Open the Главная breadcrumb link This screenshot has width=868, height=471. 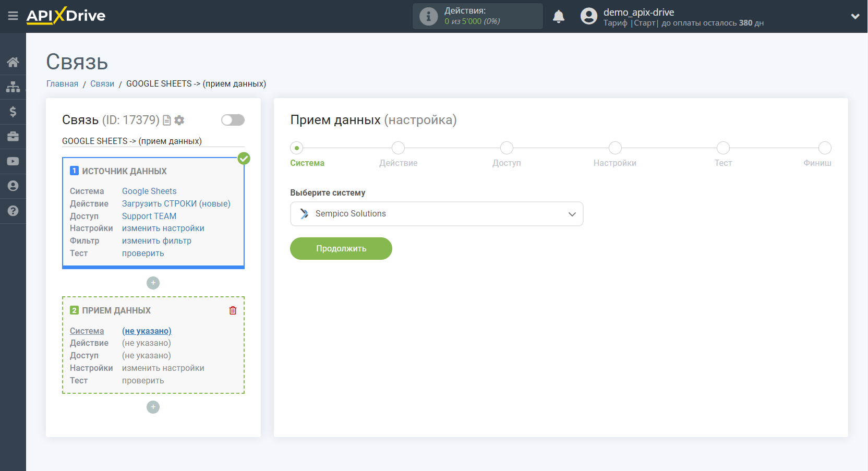point(62,84)
